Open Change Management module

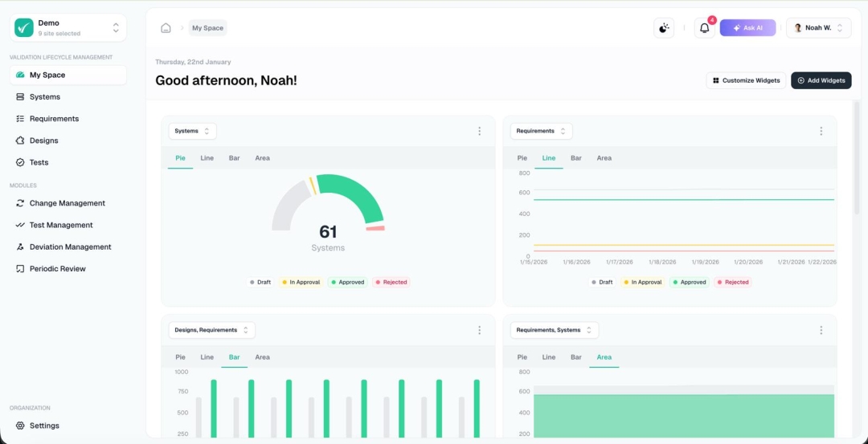tap(67, 203)
